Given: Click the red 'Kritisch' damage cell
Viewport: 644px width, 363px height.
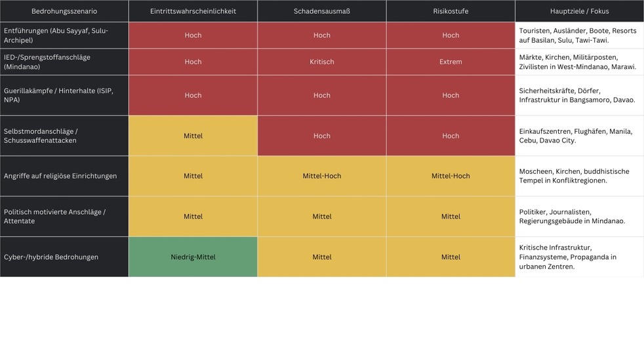Looking at the screenshot, I should coord(321,62).
